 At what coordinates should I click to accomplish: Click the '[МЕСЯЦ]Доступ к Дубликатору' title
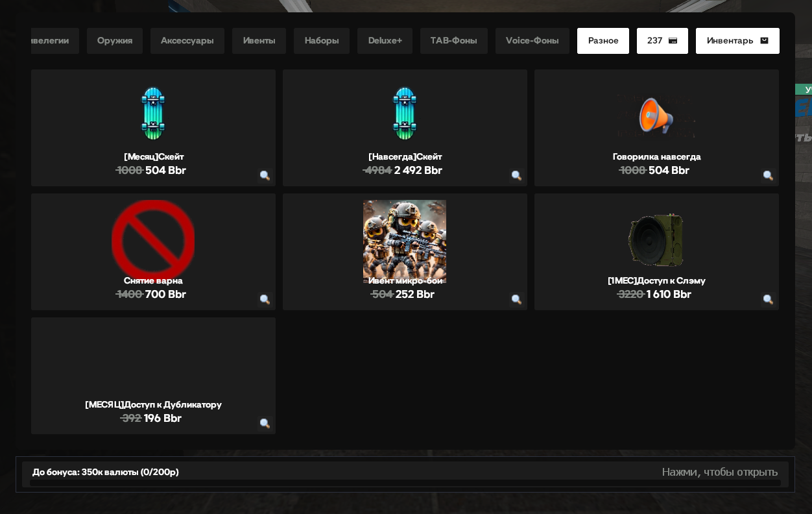(153, 404)
